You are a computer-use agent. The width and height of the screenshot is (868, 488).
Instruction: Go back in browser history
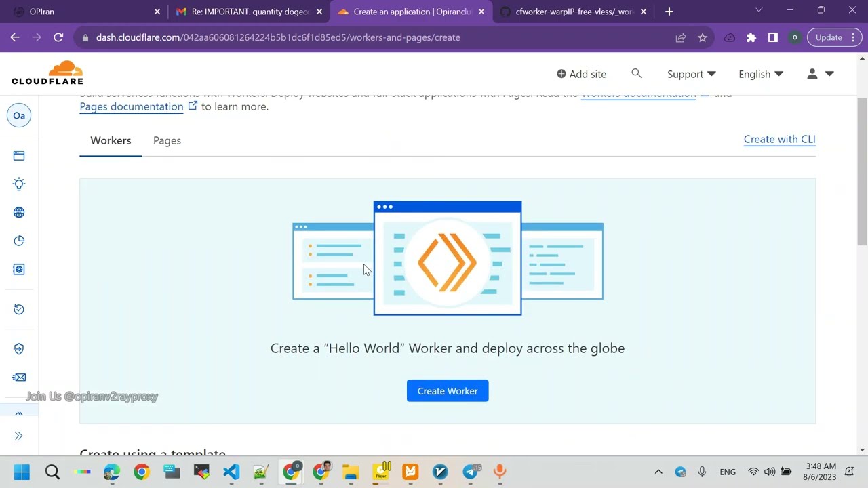(15, 37)
